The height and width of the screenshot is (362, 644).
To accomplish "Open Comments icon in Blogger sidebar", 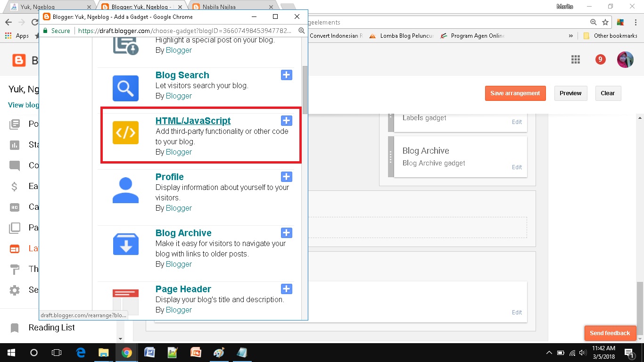I will click(x=15, y=165).
